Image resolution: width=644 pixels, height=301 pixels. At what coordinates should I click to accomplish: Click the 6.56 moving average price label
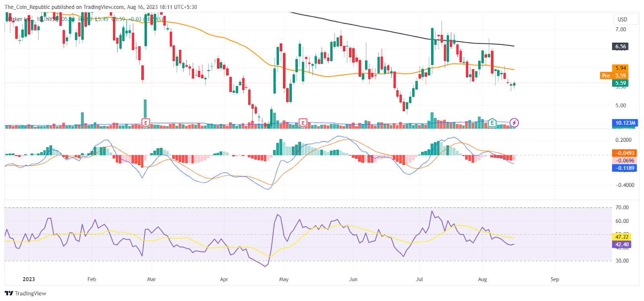(620, 46)
